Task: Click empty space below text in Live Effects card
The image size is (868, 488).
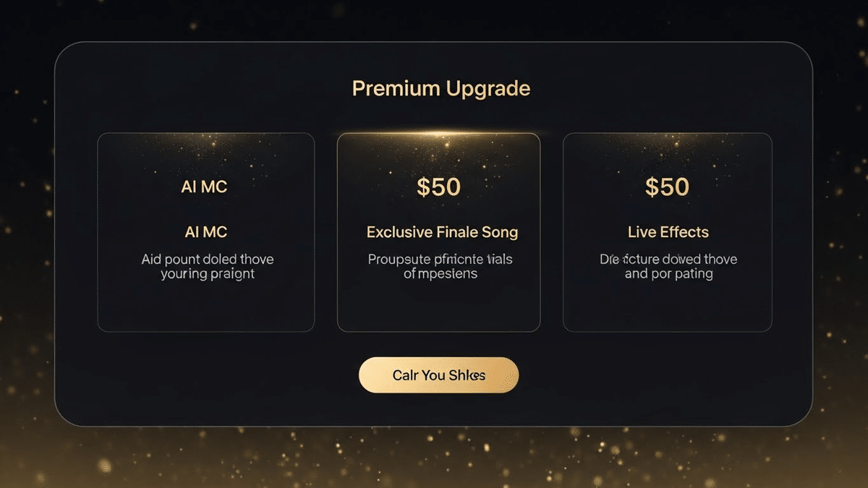Action: coord(667,307)
